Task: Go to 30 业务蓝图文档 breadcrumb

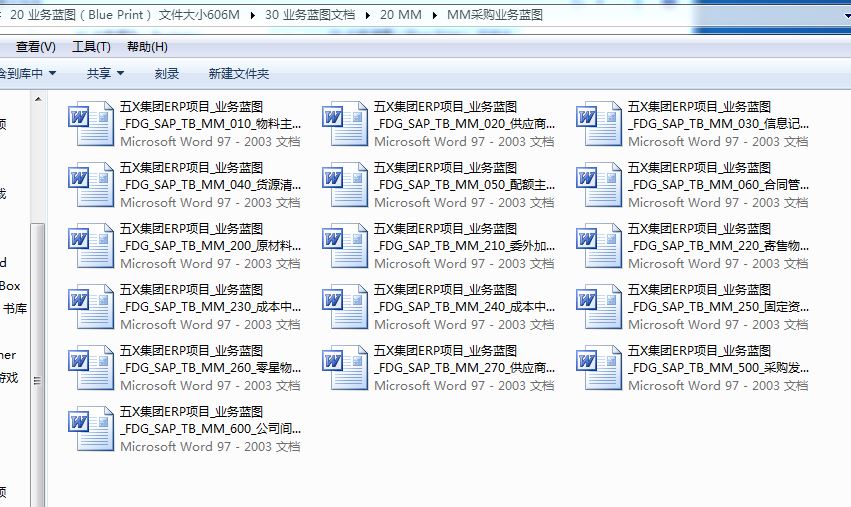Action: pos(310,15)
